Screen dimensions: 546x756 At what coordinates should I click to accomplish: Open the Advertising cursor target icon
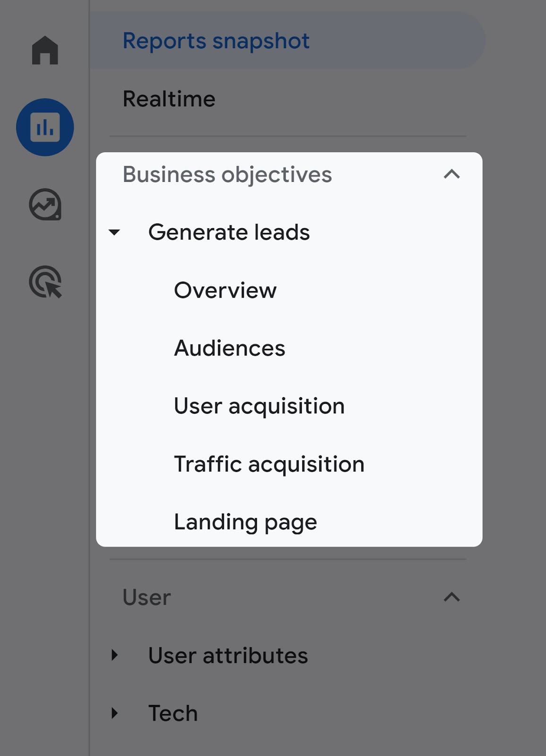[45, 282]
